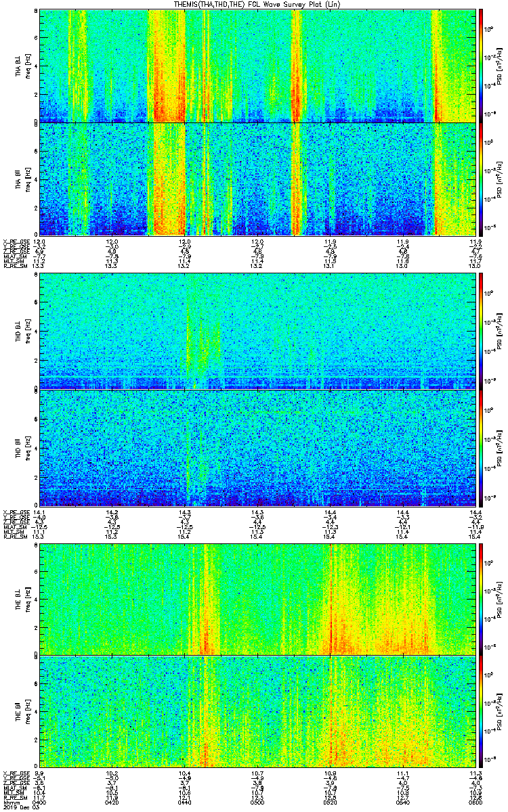Click the 0500 time axis label

click(x=256, y=801)
